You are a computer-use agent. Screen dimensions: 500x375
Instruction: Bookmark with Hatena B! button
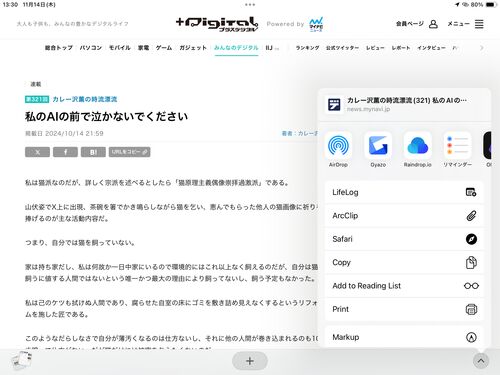pyautogui.click(x=93, y=152)
